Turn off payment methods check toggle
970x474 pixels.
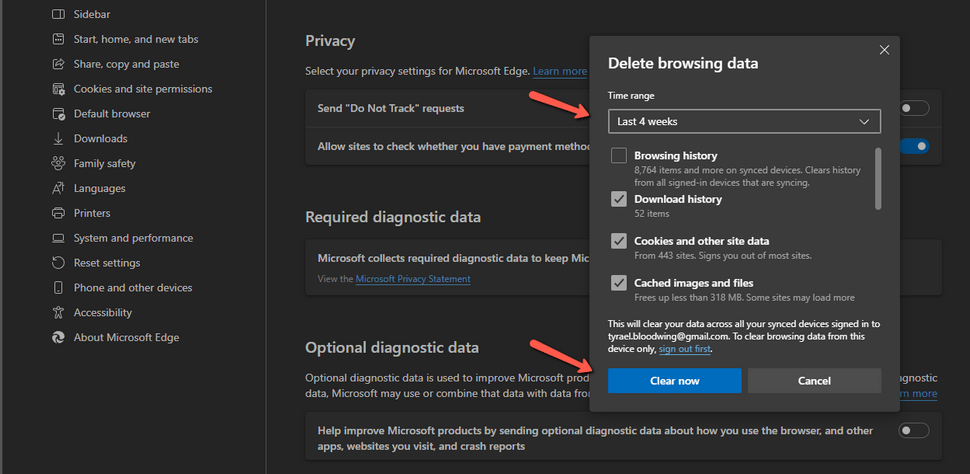[x=914, y=147]
